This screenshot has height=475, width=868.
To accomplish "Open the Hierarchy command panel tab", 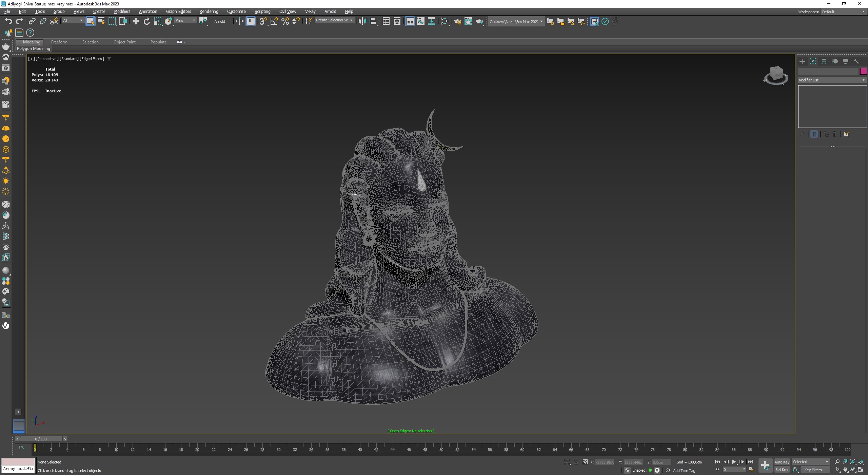I will coord(824,61).
